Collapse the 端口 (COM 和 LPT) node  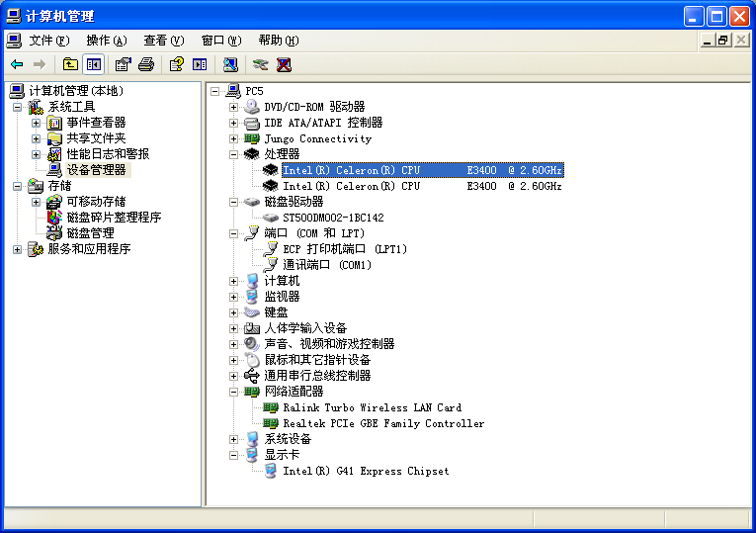[x=234, y=233]
